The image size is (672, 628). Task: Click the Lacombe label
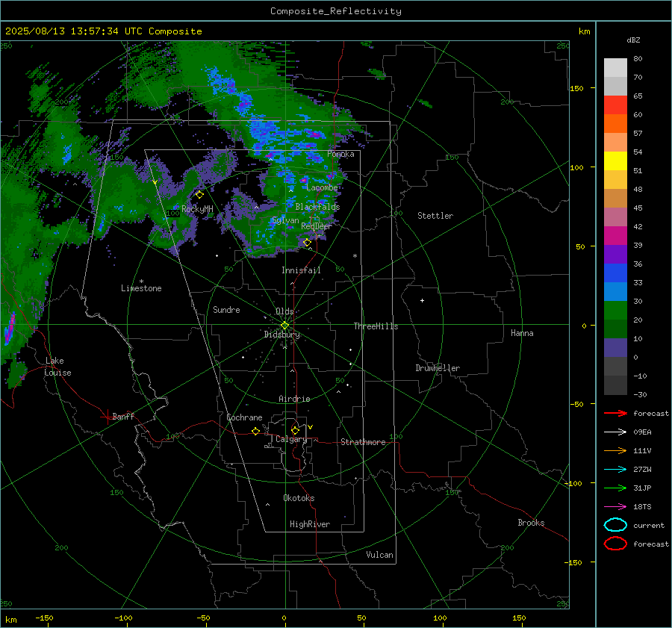point(322,187)
